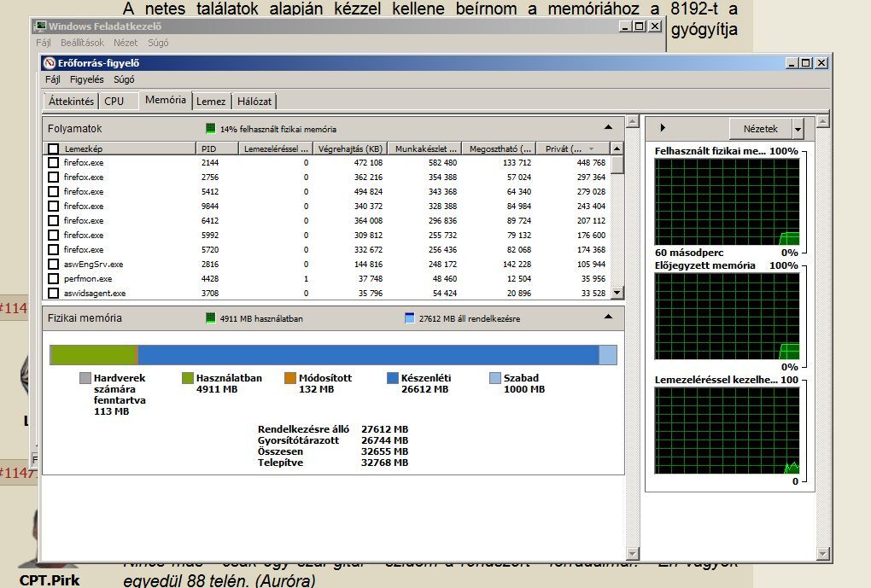Image resolution: width=871 pixels, height=588 pixels.
Task: Click the green memory-usage icon in the Folyamatok header
Action: (210, 129)
